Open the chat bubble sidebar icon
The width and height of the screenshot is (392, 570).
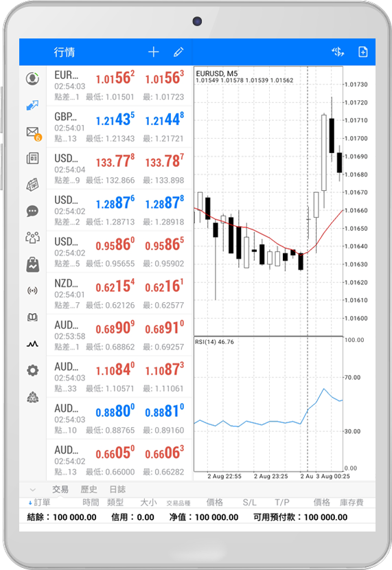pos(32,211)
